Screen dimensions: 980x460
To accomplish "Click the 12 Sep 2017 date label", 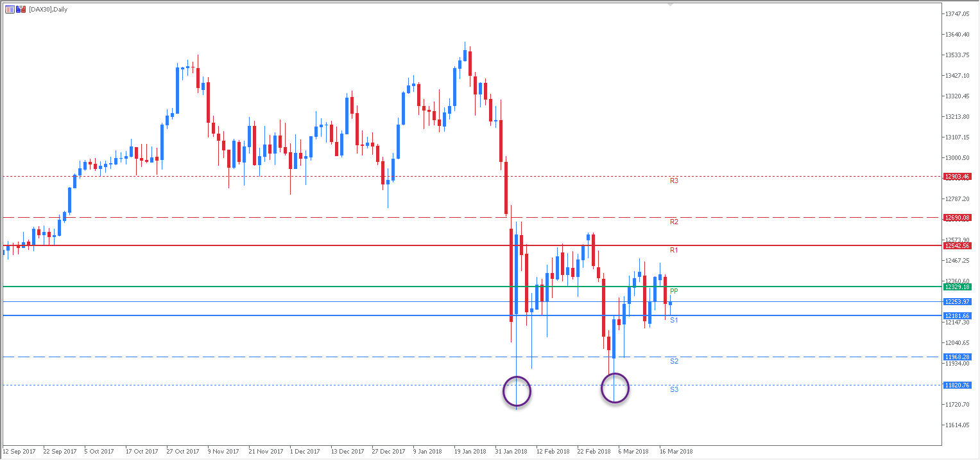I will [20, 452].
